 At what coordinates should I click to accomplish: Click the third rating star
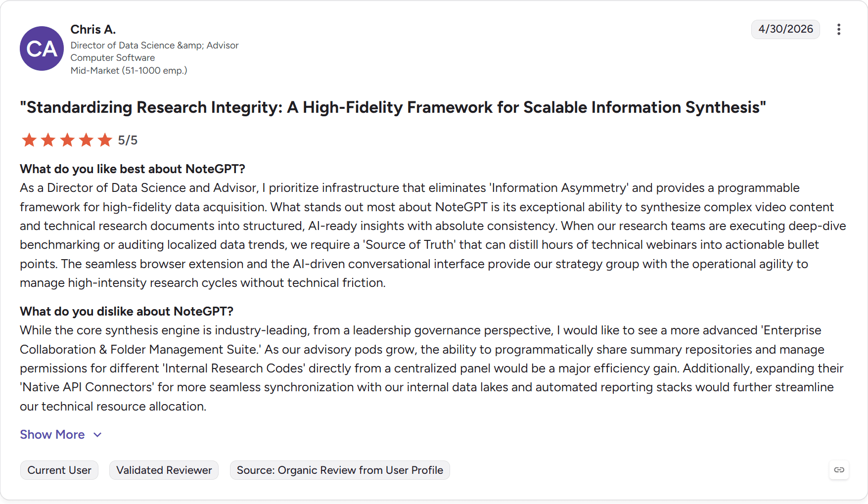(x=67, y=140)
